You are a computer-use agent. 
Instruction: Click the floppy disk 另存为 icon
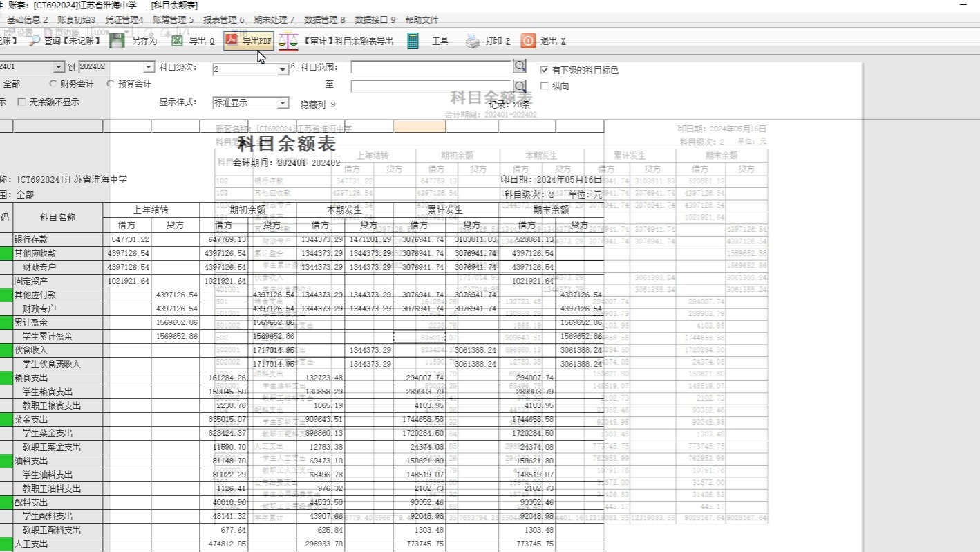(117, 41)
